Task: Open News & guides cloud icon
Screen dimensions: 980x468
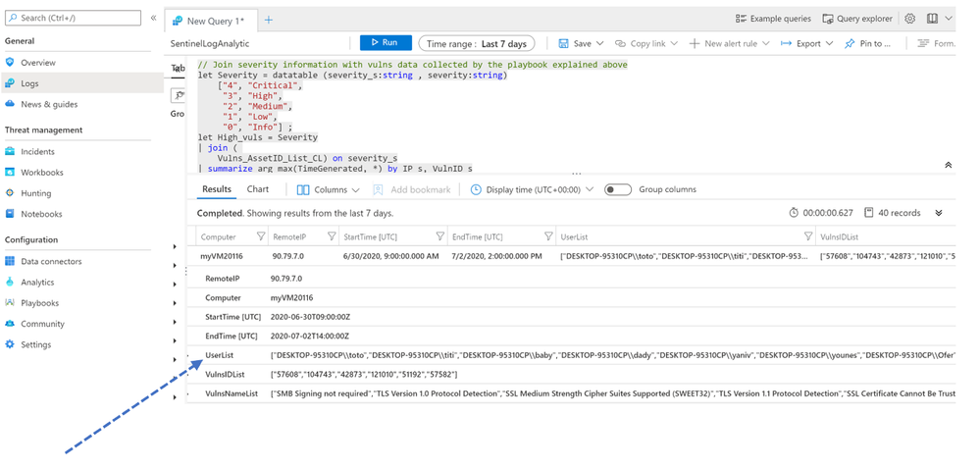Action: tap(10, 104)
